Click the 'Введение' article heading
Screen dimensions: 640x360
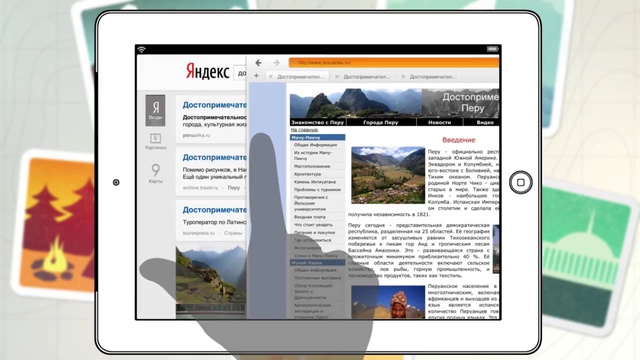click(459, 140)
